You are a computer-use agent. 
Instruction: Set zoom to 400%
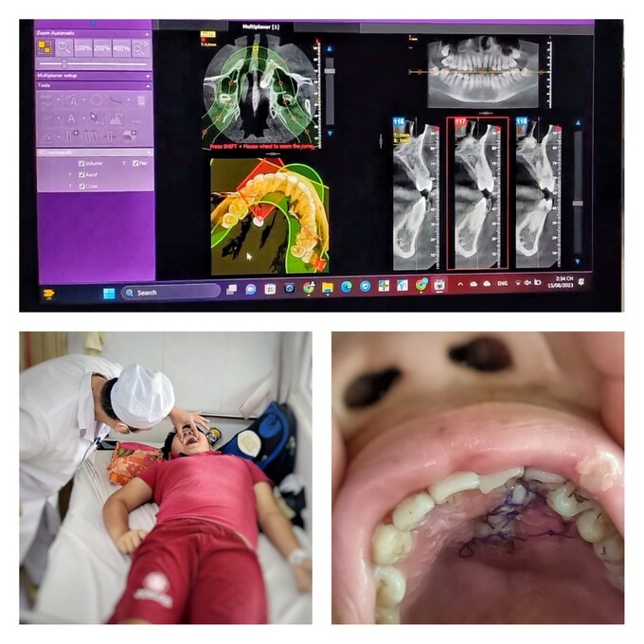click(121, 48)
